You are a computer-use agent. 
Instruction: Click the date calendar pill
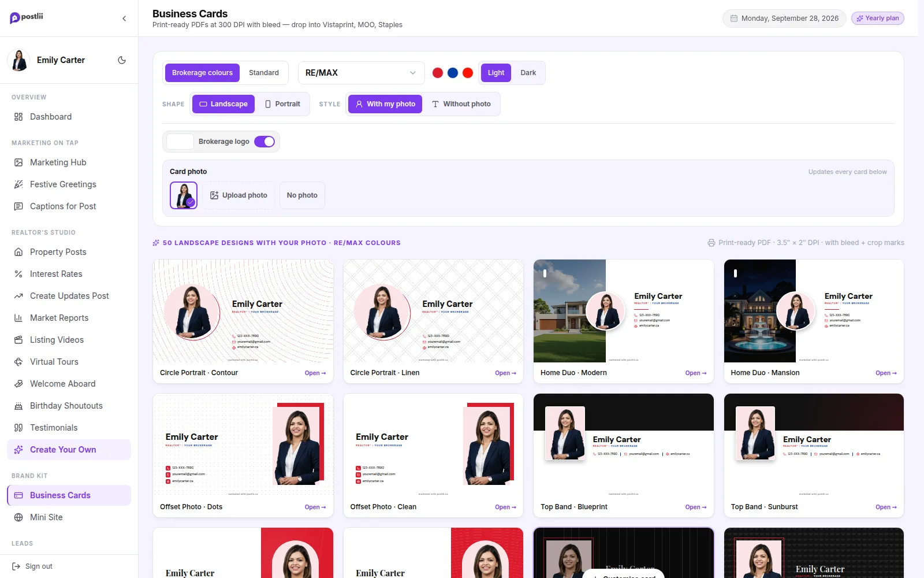(784, 18)
